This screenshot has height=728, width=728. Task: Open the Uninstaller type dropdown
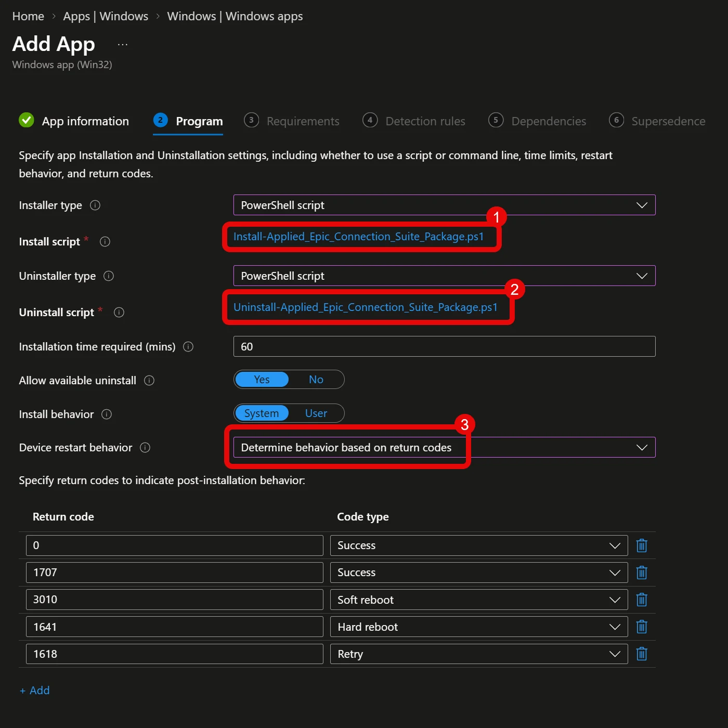pos(445,276)
